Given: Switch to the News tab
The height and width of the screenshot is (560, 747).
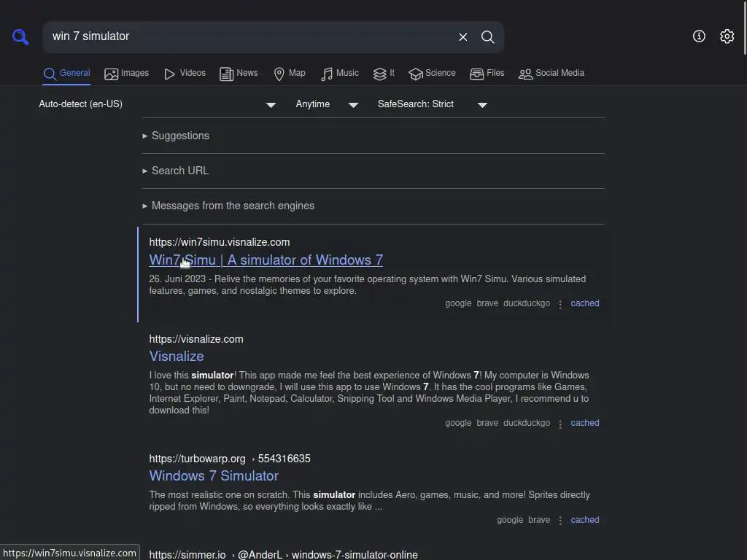Looking at the screenshot, I should coord(239,74).
